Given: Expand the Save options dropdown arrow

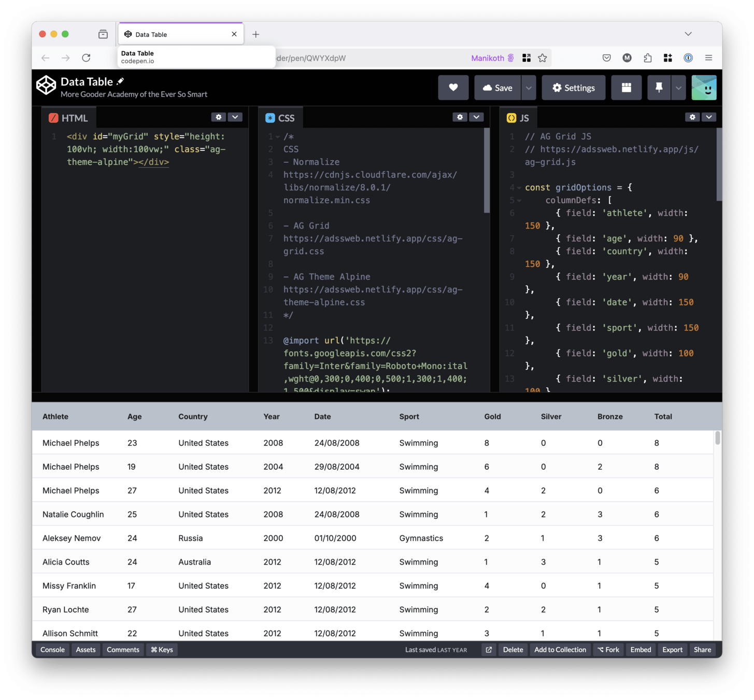Looking at the screenshot, I should 529,88.
